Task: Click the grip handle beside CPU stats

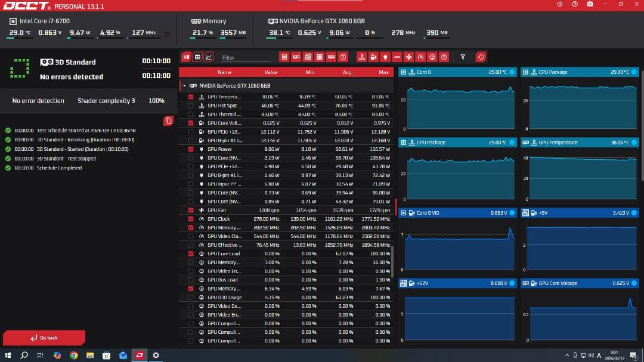Action: (x=166, y=33)
